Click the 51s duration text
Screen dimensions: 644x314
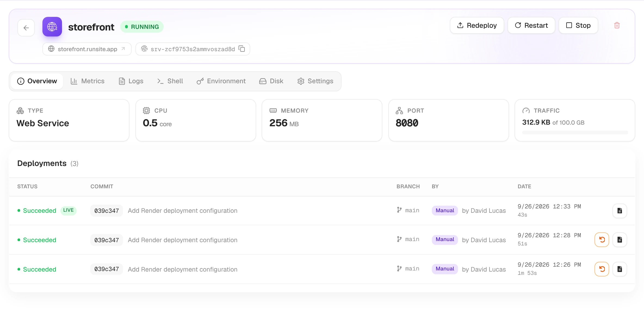tap(522, 244)
